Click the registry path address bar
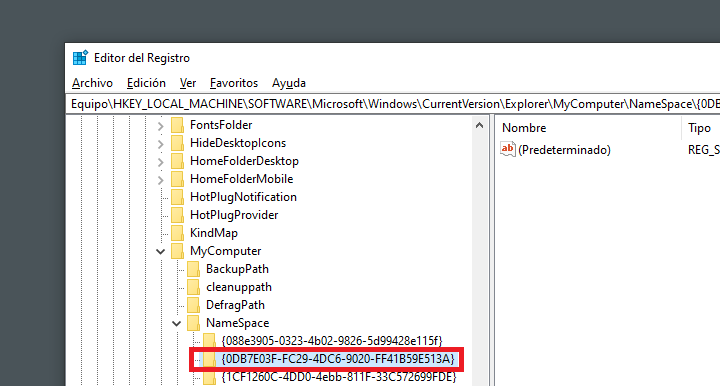720x386 pixels. (x=393, y=104)
